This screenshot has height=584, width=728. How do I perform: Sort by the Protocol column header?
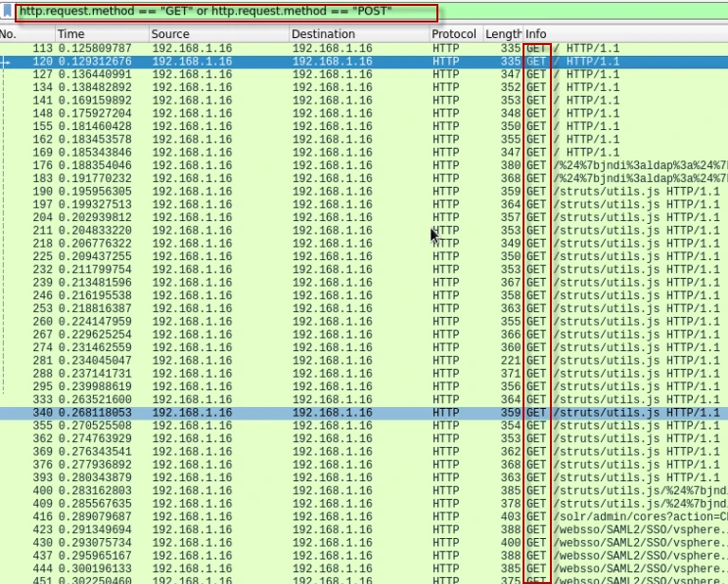click(454, 34)
